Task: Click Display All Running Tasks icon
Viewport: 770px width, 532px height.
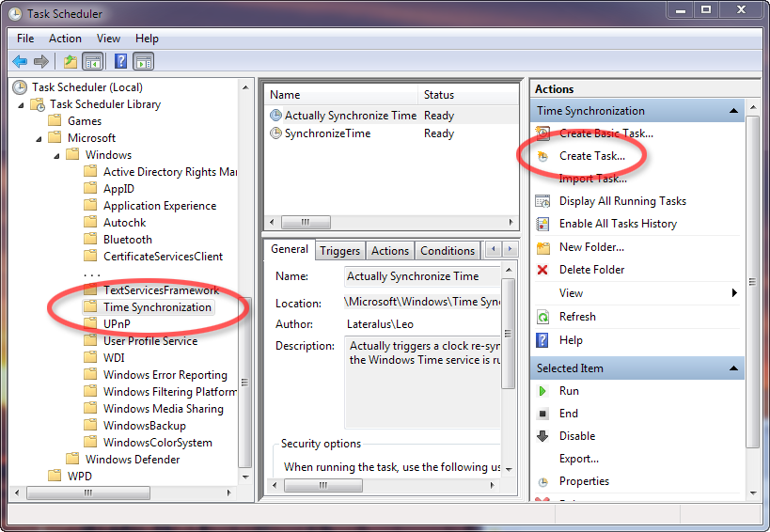Action: tap(542, 201)
